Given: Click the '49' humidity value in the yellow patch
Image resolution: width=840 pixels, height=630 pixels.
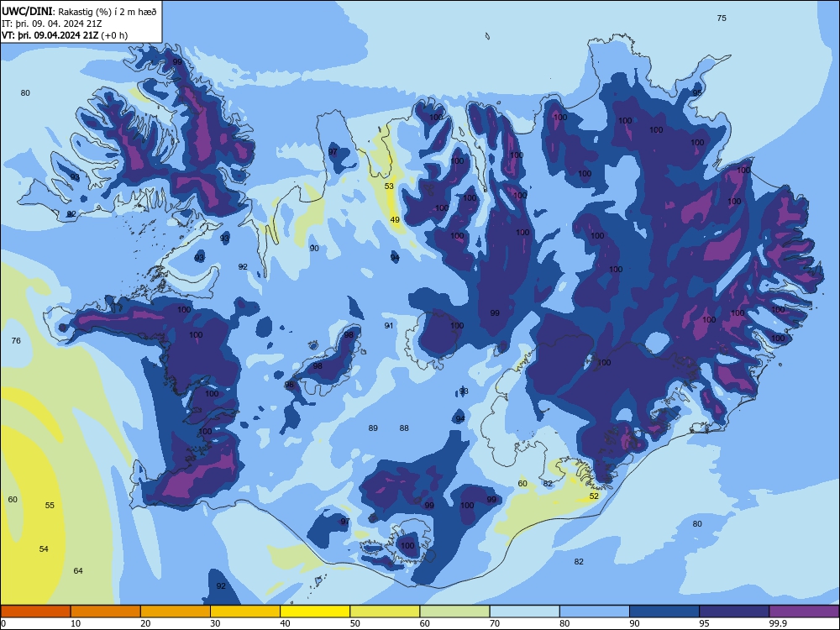Looking at the screenshot, I should pos(395,219).
